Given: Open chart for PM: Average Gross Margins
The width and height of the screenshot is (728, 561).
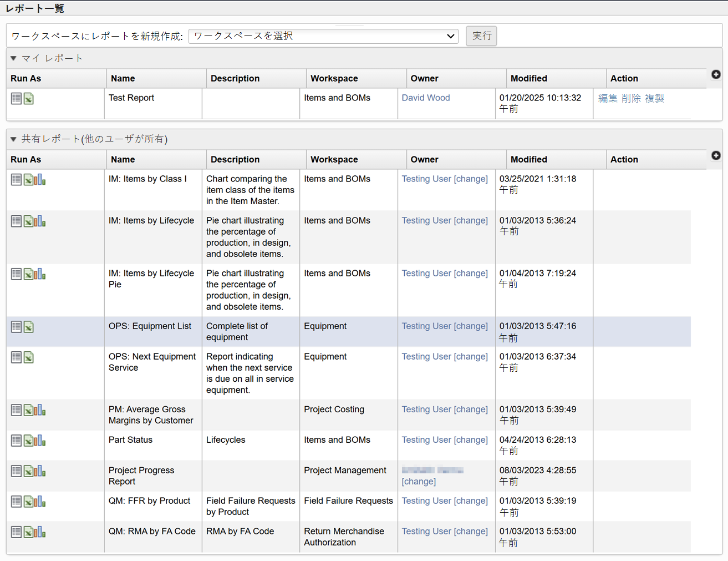Looking at the screenshot, I should 40,410.
